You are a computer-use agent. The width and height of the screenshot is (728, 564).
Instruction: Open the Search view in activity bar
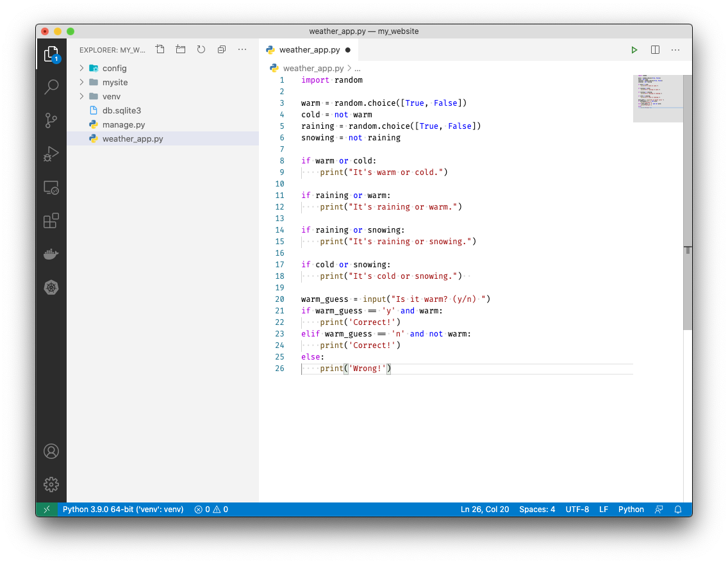[x=51, y=87]
